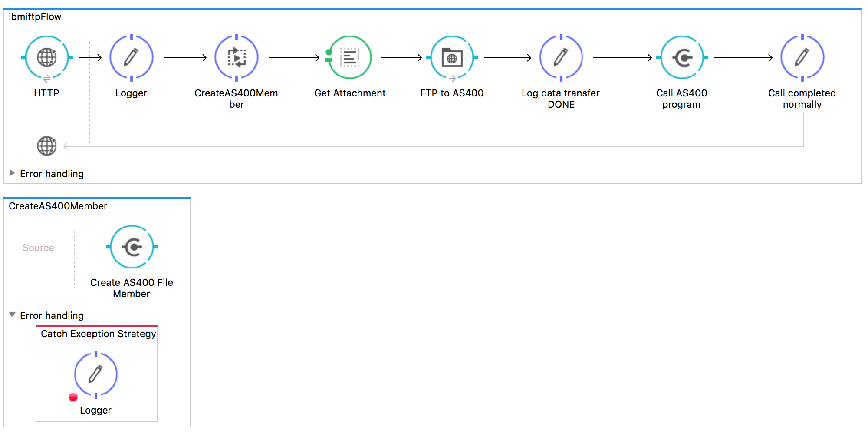Click the first Logger component in ibmiftpFlow
868x437 pixels.
point(132,57)
